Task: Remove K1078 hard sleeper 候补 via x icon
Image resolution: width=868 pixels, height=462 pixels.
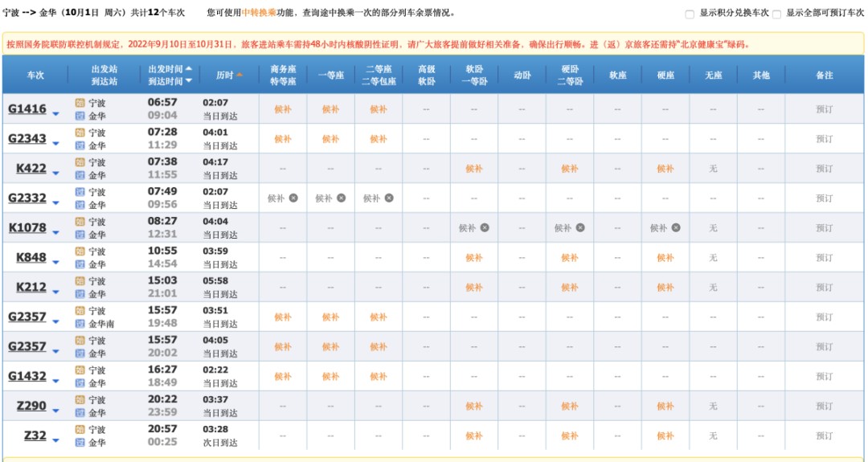Action: [580, 228]
